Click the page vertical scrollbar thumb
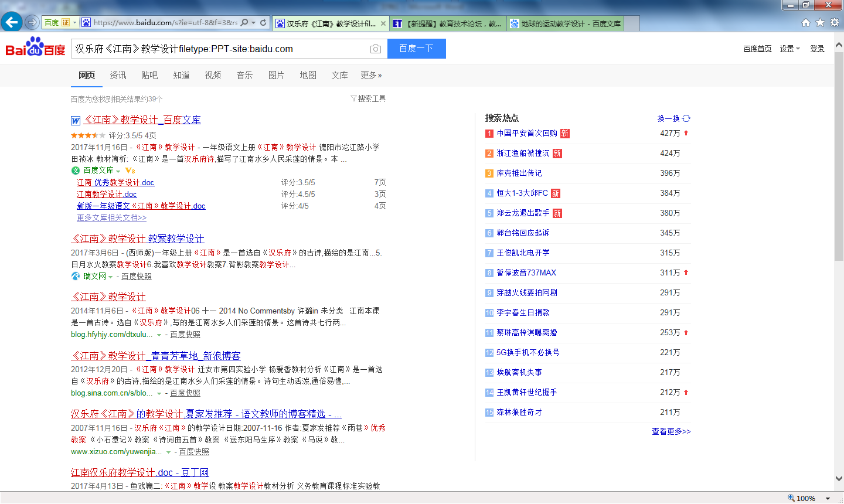Screen dimensions: 844x504 point(839,155)
